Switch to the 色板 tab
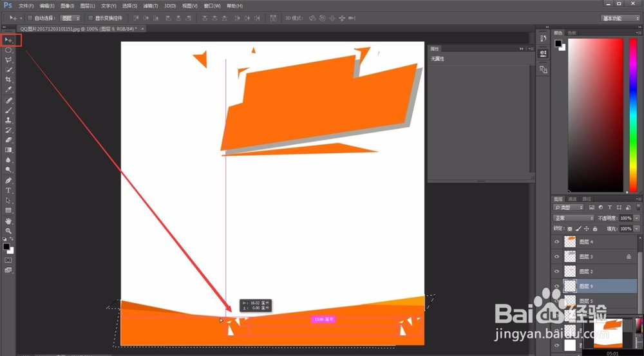This screenshot has height=356, width=644. (x=572, y=33)
